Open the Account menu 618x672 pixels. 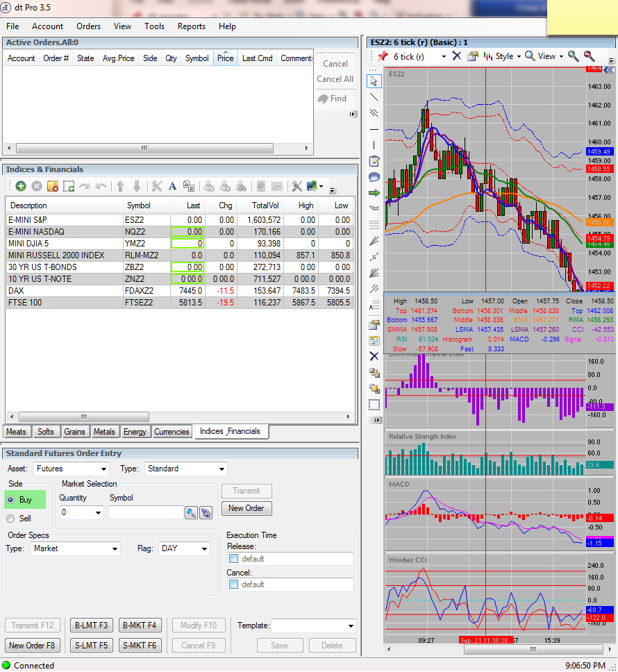[x=48, y=26]
